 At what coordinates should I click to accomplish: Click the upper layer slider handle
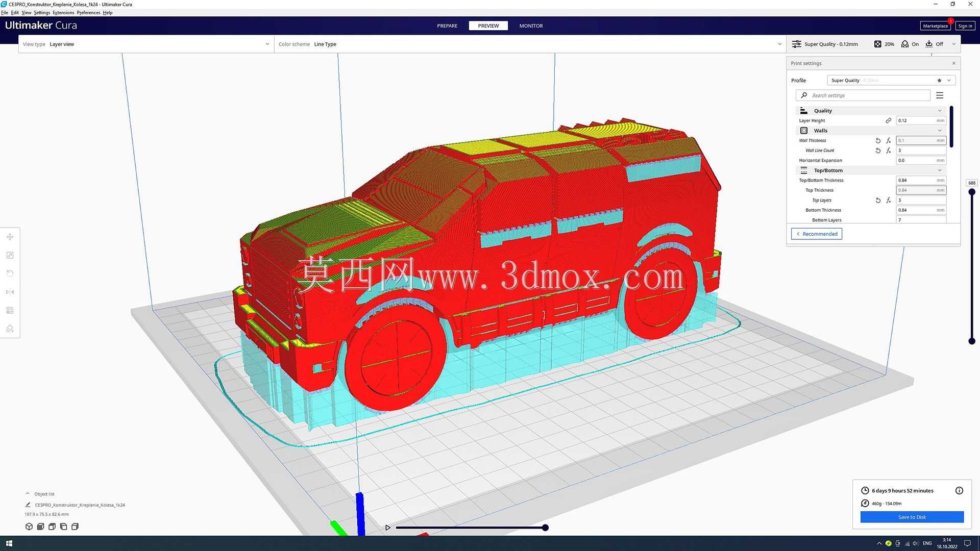[972, 192]
